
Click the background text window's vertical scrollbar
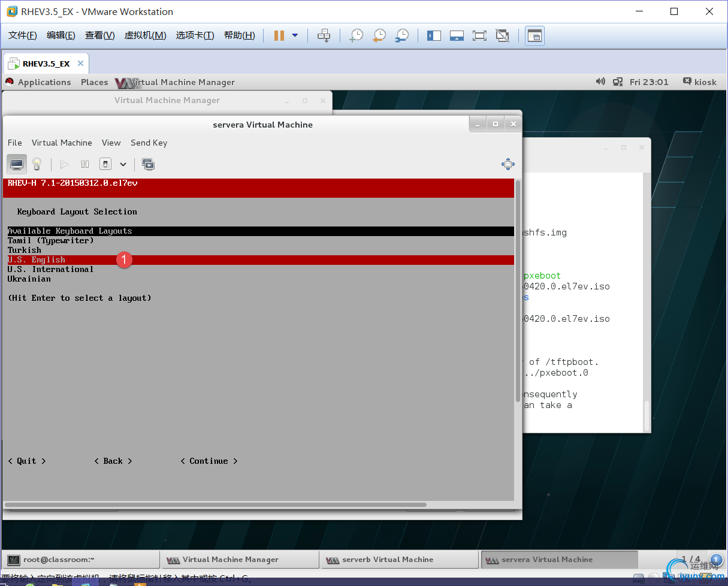point(647,416)
